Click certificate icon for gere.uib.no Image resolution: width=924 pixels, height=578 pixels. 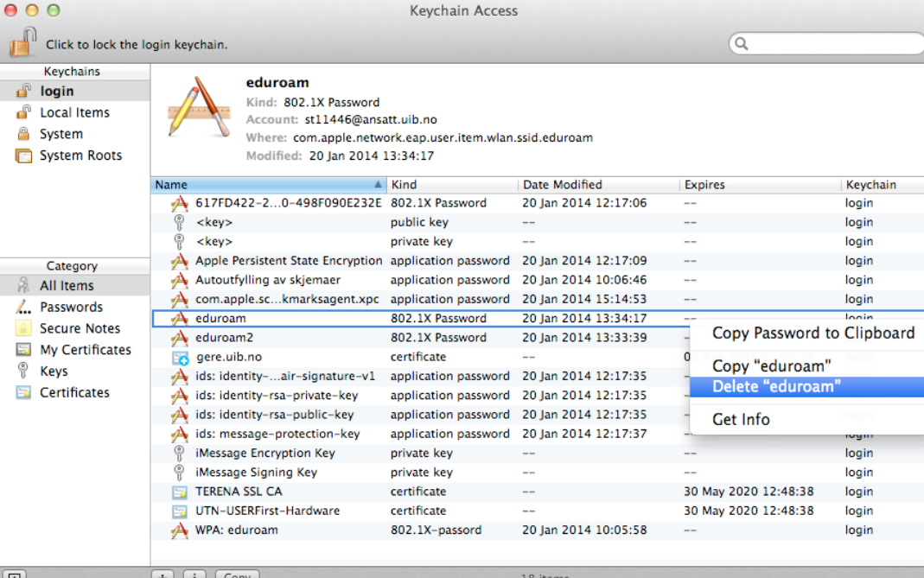coord(181,357)
